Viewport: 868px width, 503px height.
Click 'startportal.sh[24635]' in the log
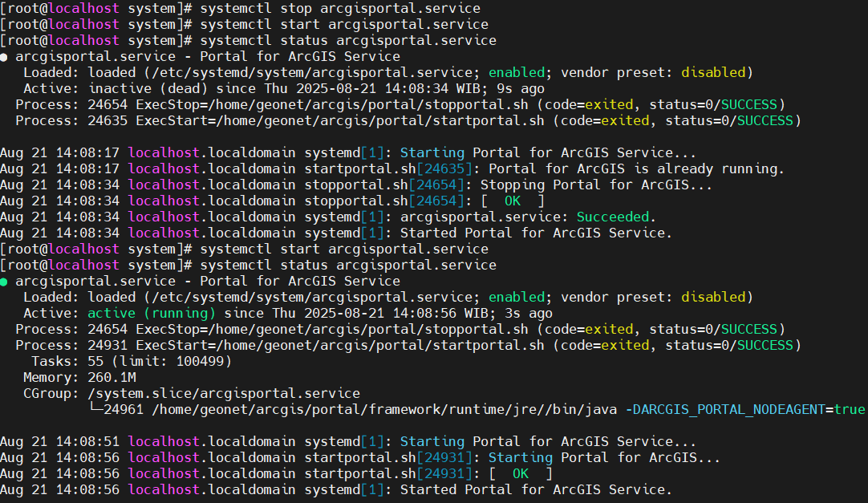388,168
